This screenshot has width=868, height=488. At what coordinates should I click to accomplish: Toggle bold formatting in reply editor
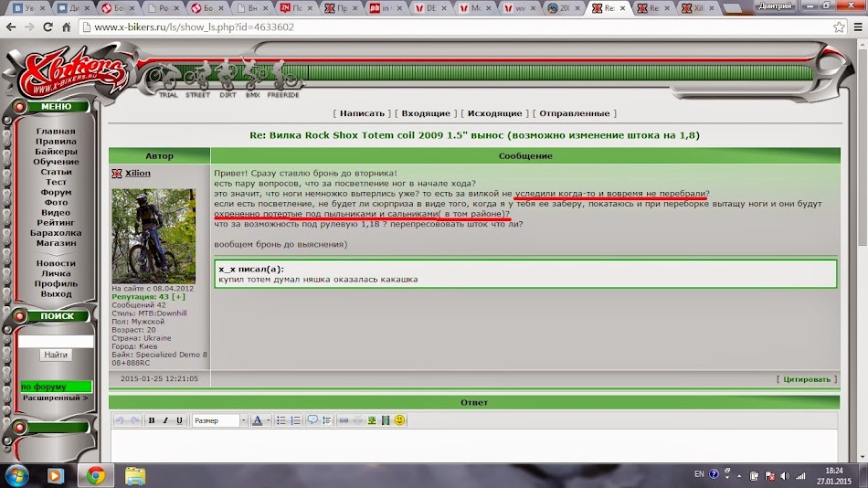(x=151, y=420)
